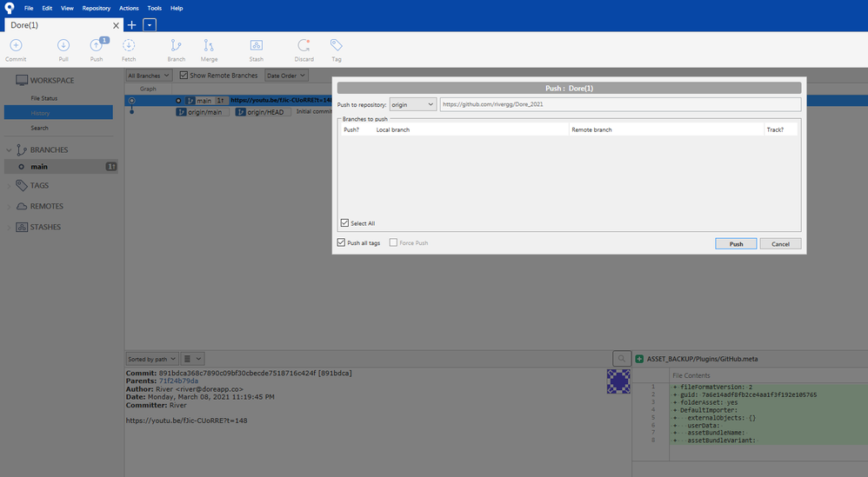Click the Merge toolbar icon
The height and width of the screenshot is (477, 868).
pyautogui.click(x=209, y=45)
